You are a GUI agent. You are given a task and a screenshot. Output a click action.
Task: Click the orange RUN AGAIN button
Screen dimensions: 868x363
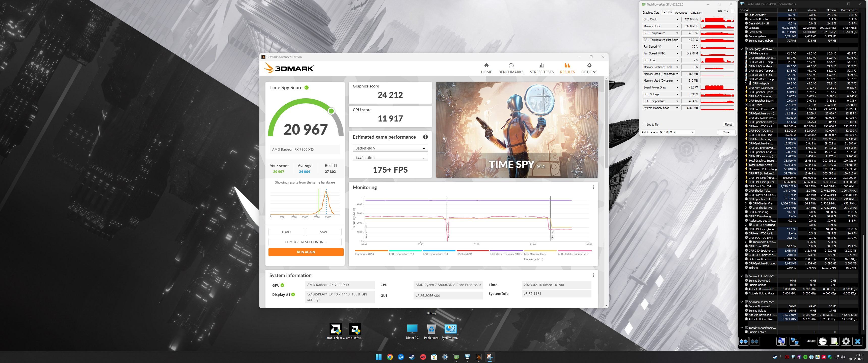tap(306, 252)
